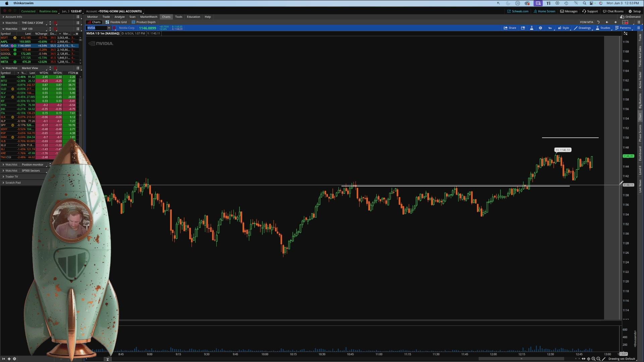Open the Level II side tab
Viewport: 644px width, 362px height.
pos(640,170)
